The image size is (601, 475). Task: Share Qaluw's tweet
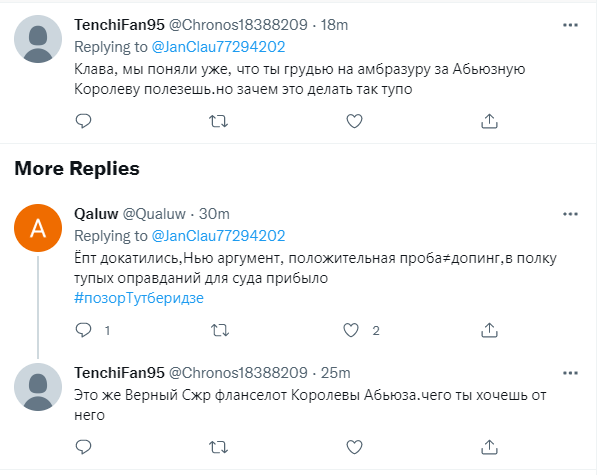coord(489,329)
